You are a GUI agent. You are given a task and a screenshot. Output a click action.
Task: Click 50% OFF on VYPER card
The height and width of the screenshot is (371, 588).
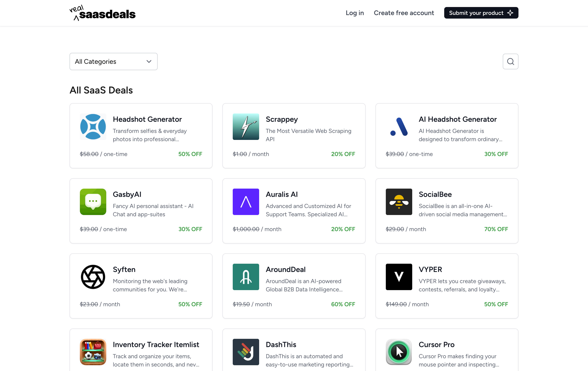click(x=496, y=304)
